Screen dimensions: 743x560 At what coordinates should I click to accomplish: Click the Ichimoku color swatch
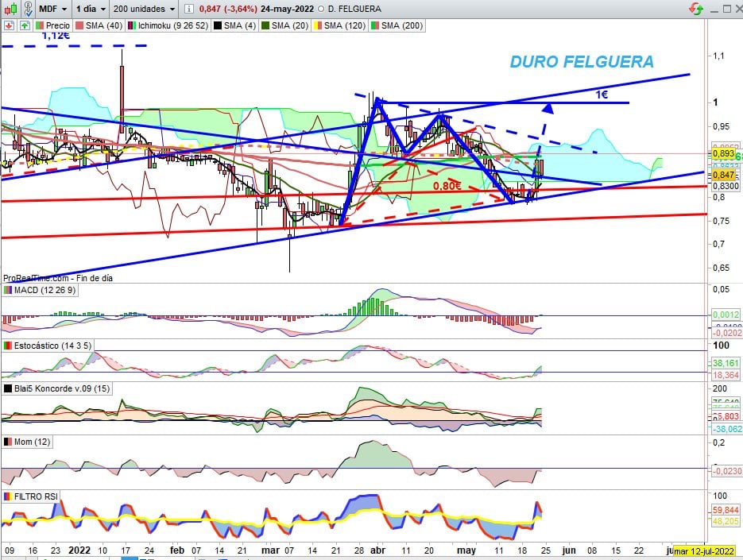click(132, 25)
